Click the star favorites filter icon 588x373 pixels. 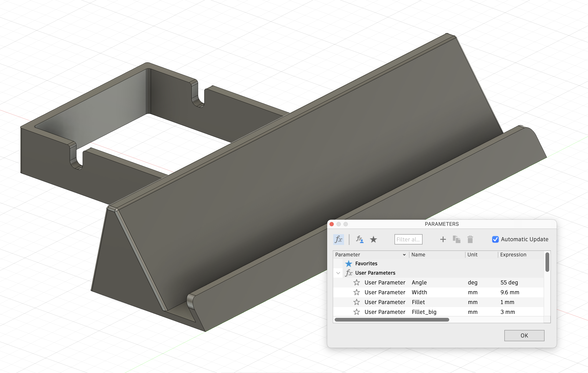(374, 239)
